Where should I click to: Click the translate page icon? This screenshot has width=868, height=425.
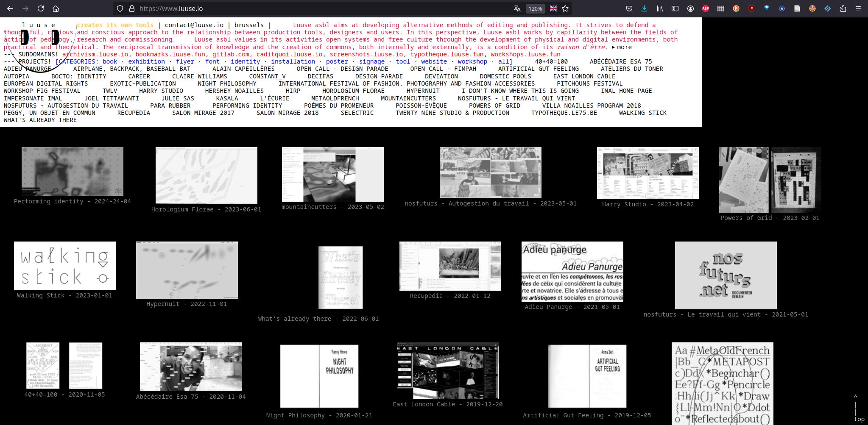coord(517,8)
